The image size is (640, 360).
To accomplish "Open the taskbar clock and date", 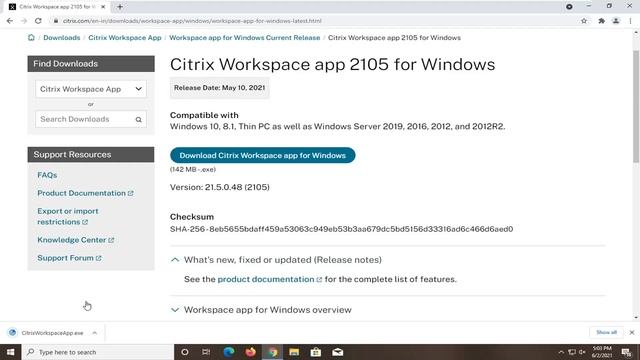I will (x=602, y=352).
